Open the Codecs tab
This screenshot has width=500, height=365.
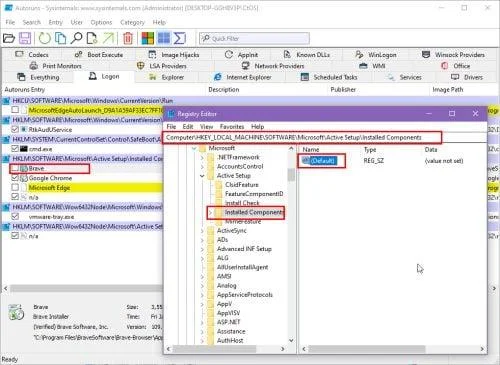pyautogui.click(x=32, y=55)
